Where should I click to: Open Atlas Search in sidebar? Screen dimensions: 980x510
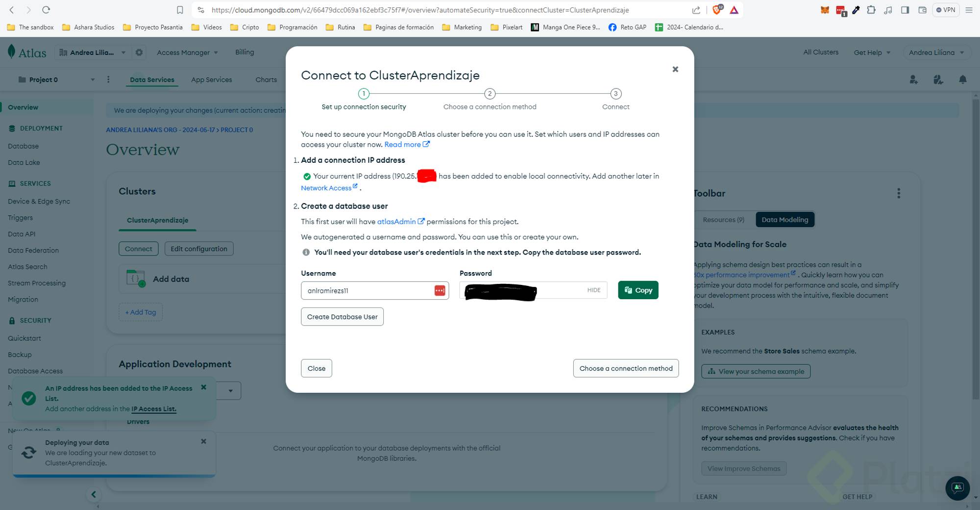27,267
